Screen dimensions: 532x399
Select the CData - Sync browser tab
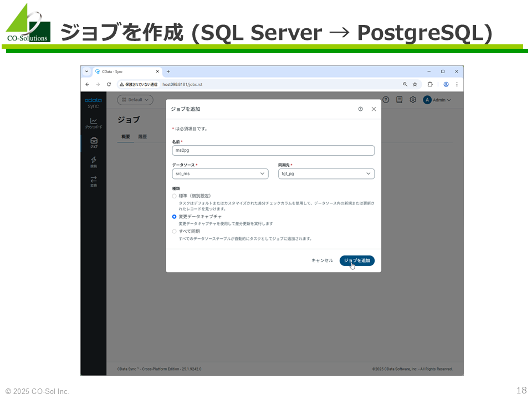(127, 71)
